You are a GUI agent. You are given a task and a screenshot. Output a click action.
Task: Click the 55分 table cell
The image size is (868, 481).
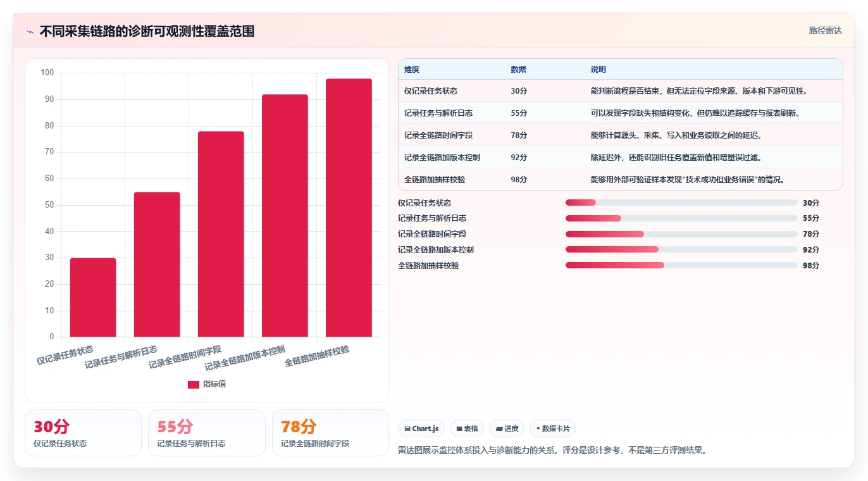tap(519, 113)
